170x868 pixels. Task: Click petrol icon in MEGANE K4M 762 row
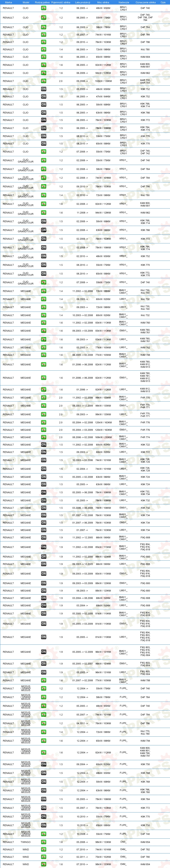(x=44, y=348)
